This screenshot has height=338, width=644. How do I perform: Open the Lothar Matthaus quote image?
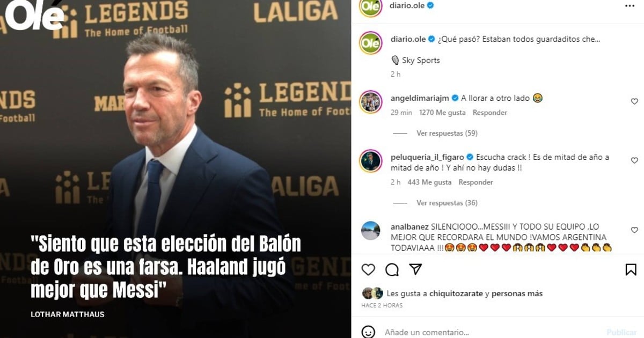(175, 169)
